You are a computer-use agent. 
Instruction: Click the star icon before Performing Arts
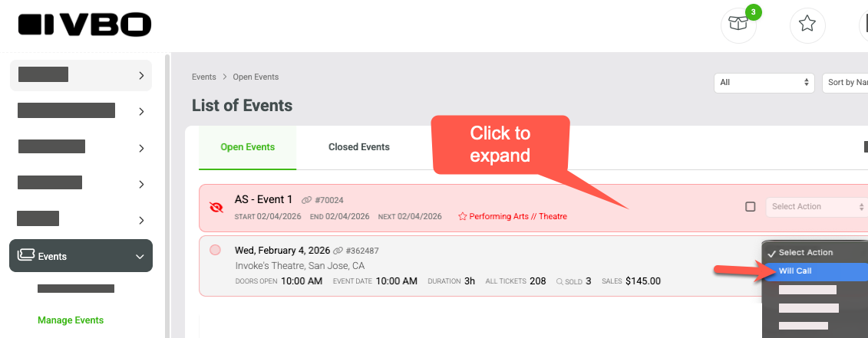463,216
